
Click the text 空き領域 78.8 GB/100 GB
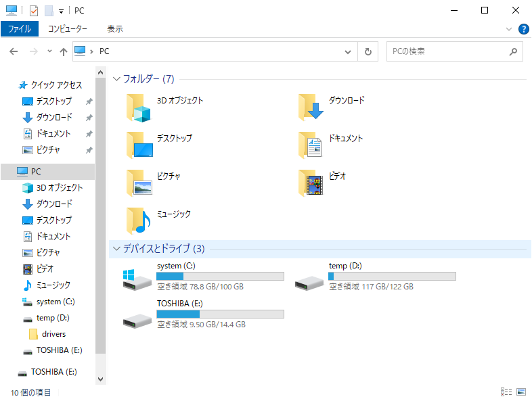200,287
